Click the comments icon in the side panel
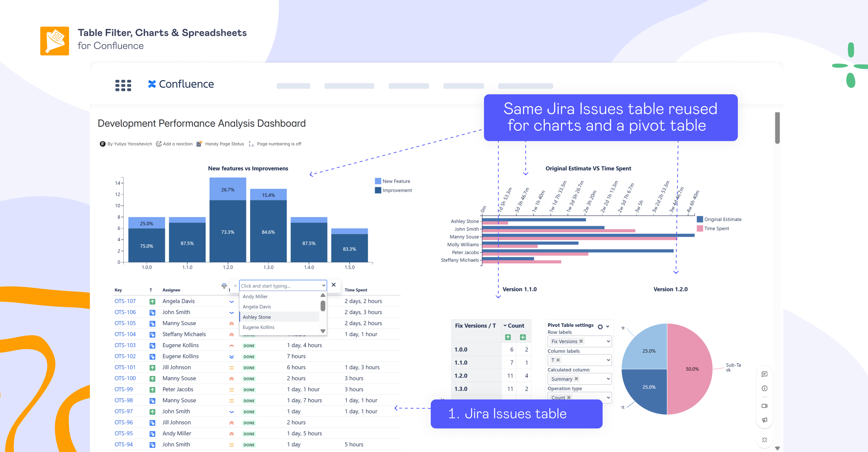Viewport: 868px width, 452px height. coord(764,374)
